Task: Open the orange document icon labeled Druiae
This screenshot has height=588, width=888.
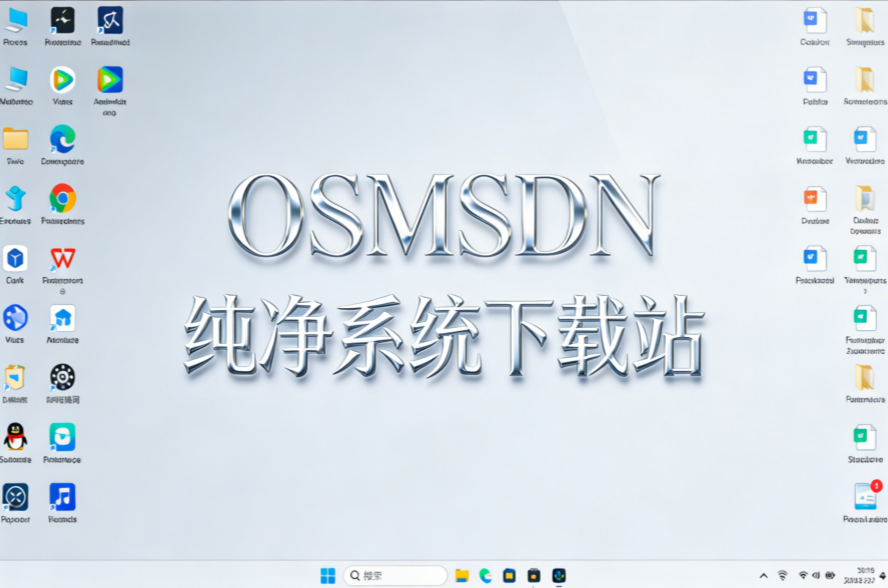Action: coord(815,199)
